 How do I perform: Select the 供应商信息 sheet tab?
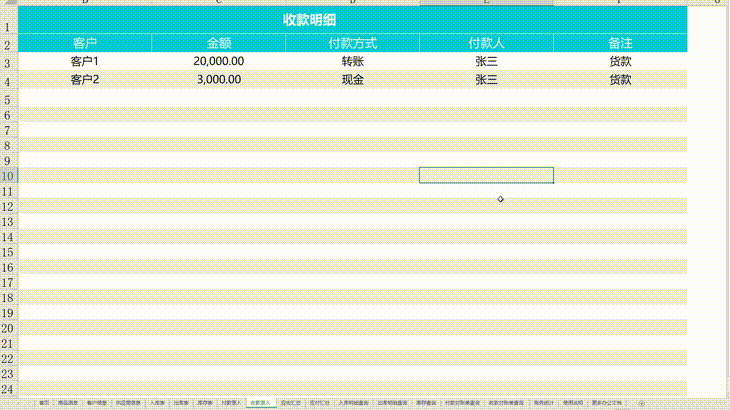pyautogui.click(x=128, y=403)
